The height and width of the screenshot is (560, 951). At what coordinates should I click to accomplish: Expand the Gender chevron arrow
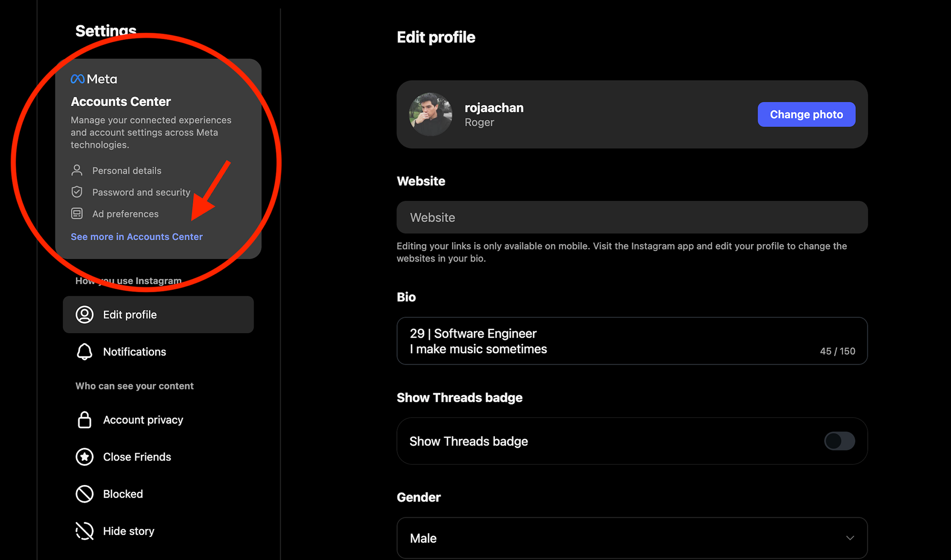tap(850, 538)
